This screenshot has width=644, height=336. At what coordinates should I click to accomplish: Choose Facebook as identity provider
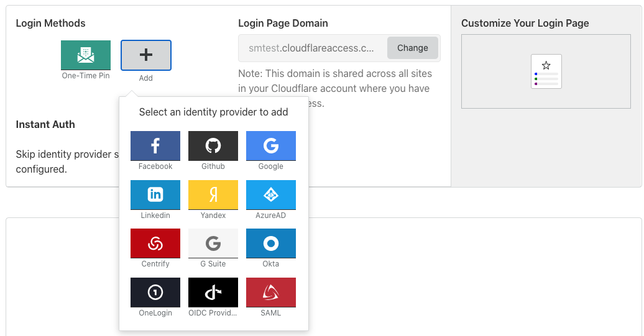pos(155,145)
